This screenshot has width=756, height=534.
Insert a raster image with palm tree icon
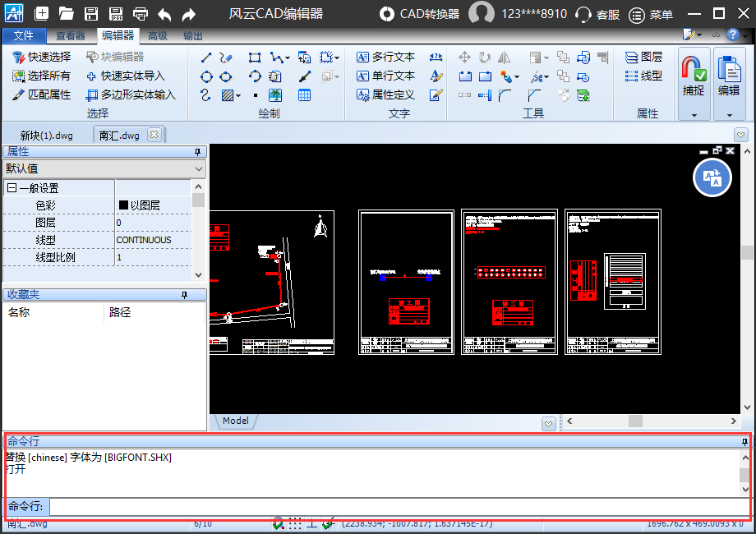click(x=275, y=95)
